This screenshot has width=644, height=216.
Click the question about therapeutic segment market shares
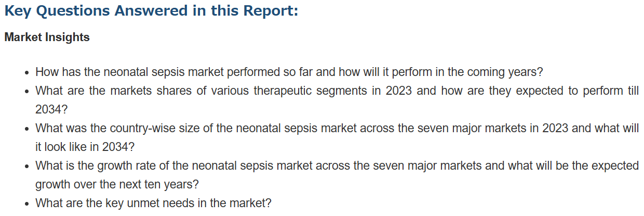point(337,100)
